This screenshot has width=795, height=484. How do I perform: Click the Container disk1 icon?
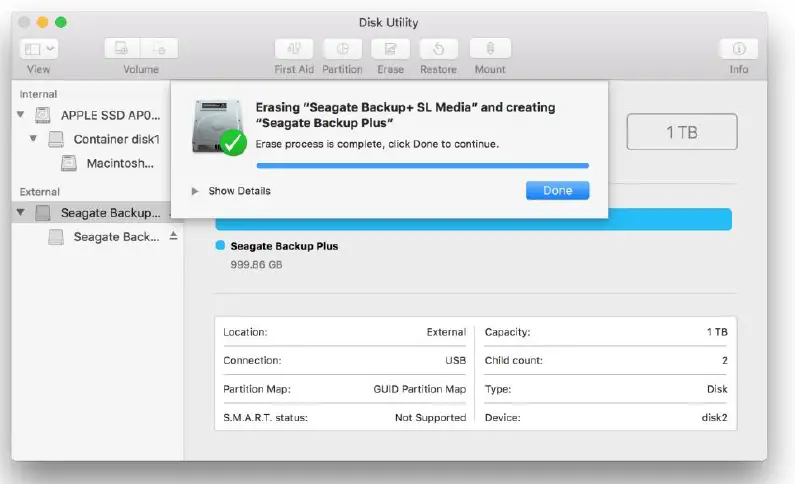pos(56,139)
